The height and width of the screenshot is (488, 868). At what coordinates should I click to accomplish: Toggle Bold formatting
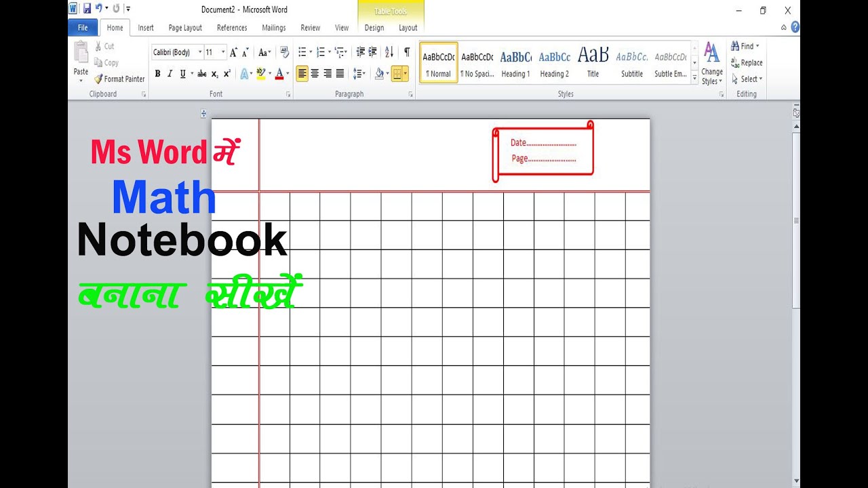[x=157, y=74]
